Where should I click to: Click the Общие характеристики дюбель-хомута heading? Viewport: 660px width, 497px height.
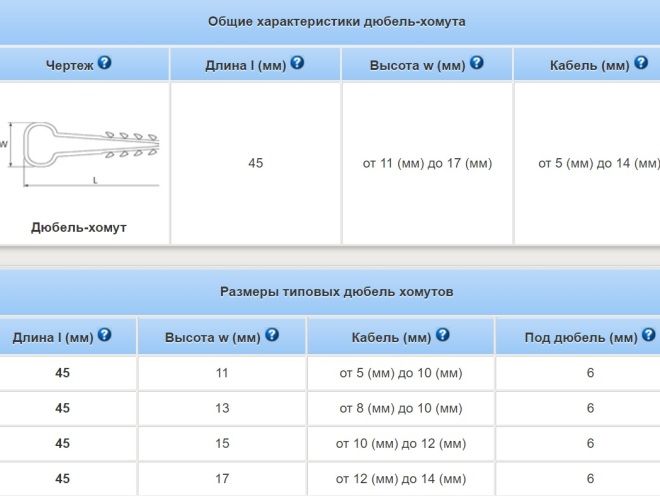(x=336, y=21)
